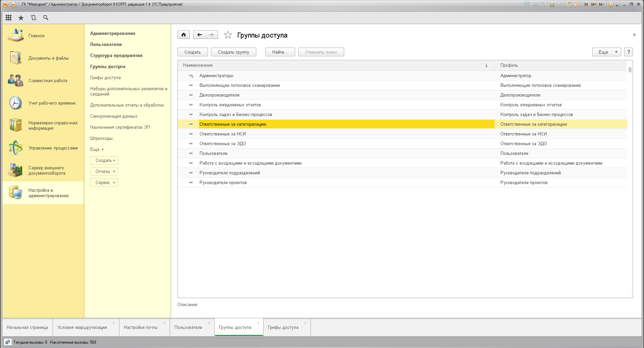This screenshot has width=644, height=348.
Task: Open the dropdown arrow next to info icon
Action: click(617, 5)
